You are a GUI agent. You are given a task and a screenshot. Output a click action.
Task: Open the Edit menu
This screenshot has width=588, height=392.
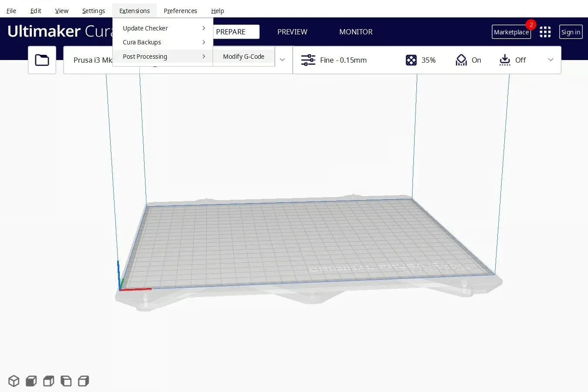pos(36,11)
